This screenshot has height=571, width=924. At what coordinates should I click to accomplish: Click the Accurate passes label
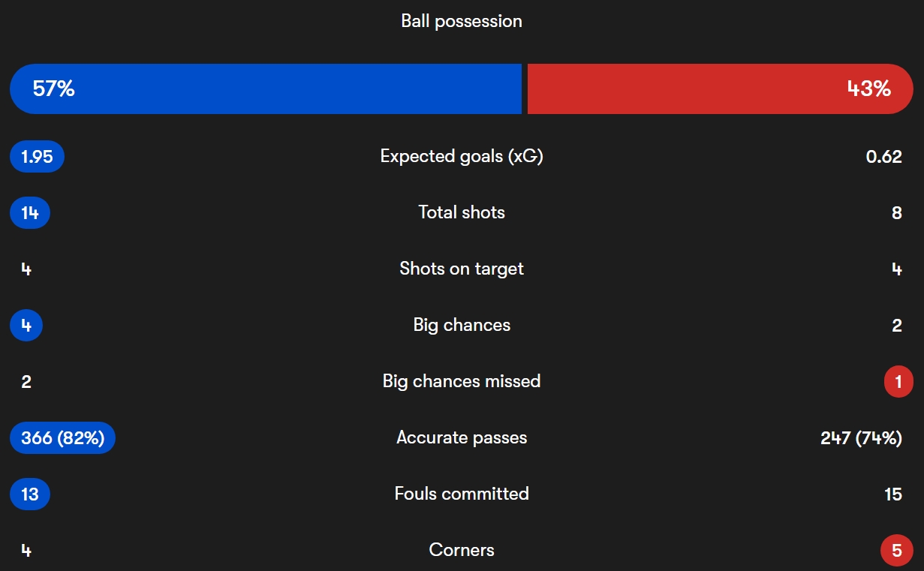point(462,437)
